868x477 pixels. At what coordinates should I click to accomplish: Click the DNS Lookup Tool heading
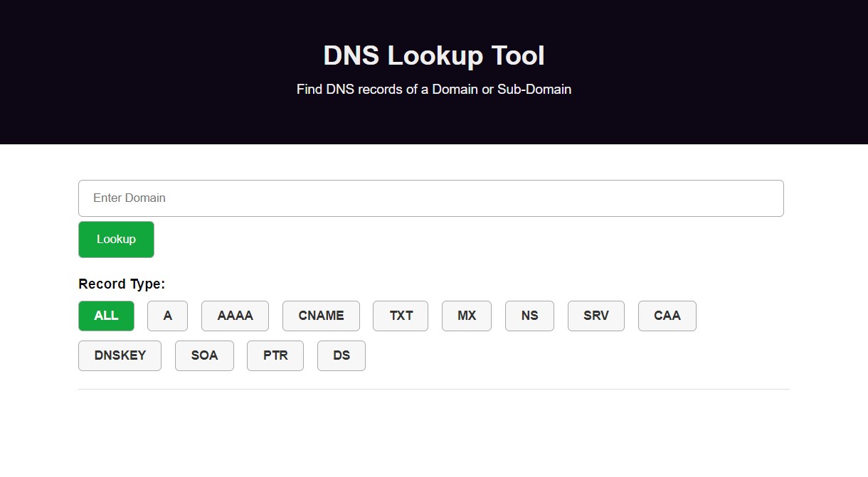pos(434,55)
